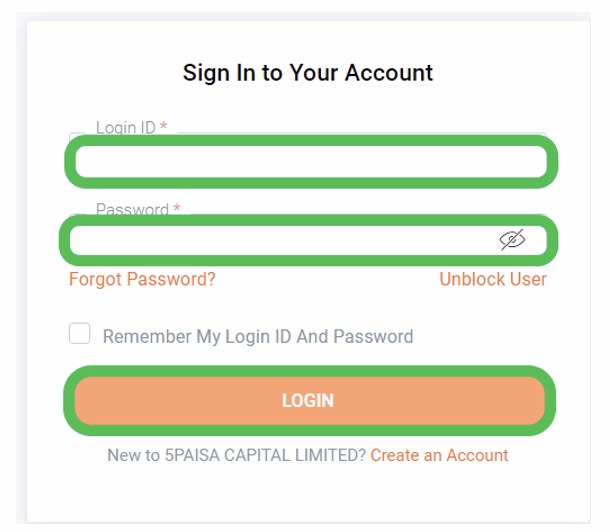
Task: Click the Password field label
Action: [132, 210]
